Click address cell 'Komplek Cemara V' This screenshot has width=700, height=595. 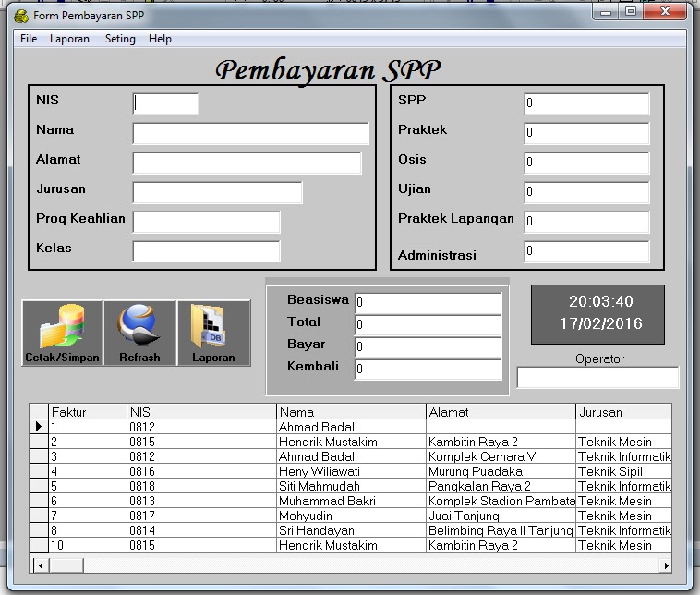pyautogui.click(x=501, y=456)
